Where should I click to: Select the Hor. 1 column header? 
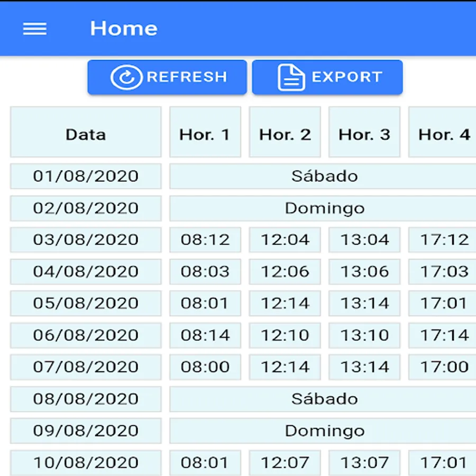205,134
